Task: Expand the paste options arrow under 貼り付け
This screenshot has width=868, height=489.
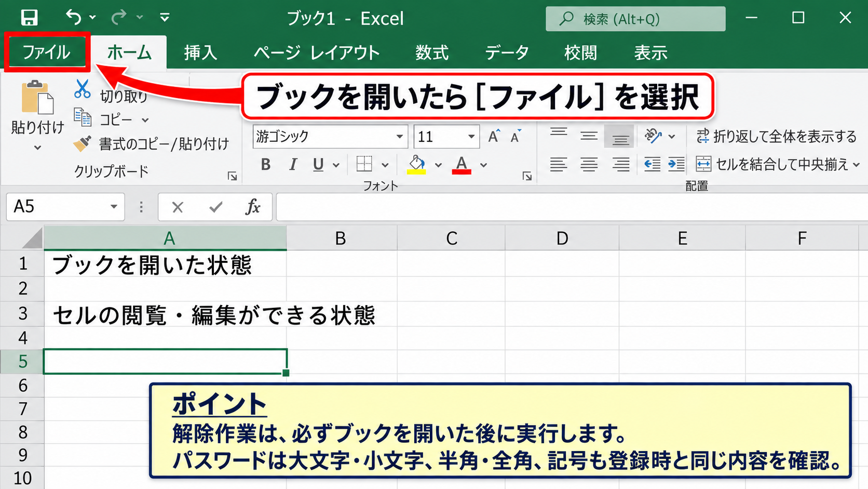Action: pyautogui.click(x=37, y=148)
